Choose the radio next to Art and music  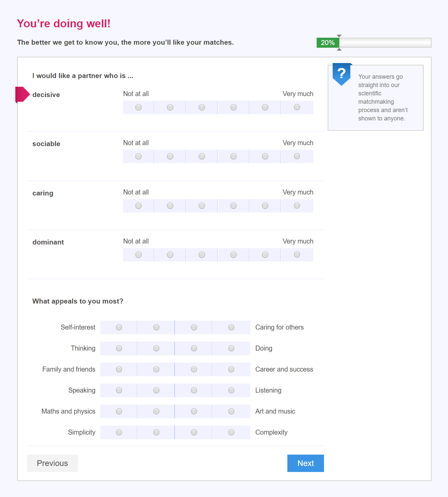coord(231,412)
